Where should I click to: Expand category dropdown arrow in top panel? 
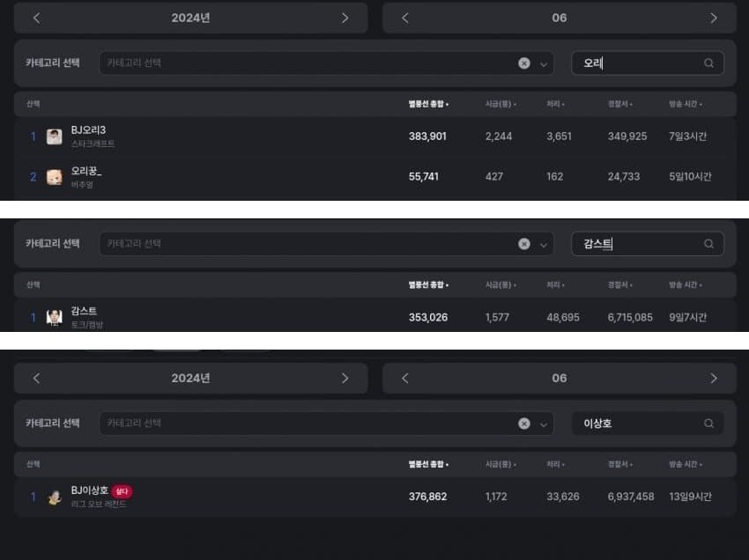544,64
